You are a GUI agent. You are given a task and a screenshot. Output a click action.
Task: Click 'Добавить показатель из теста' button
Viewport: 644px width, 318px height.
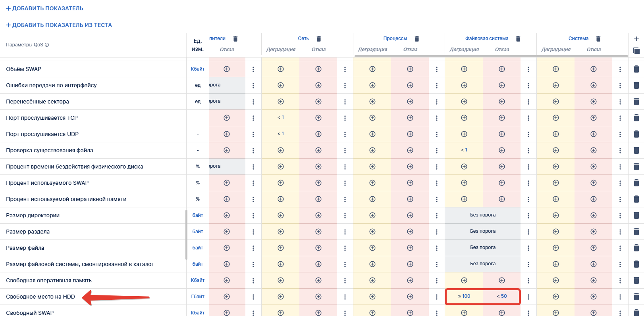59,25
